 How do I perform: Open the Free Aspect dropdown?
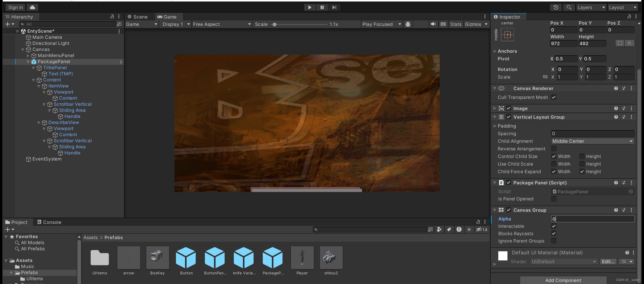222,24
